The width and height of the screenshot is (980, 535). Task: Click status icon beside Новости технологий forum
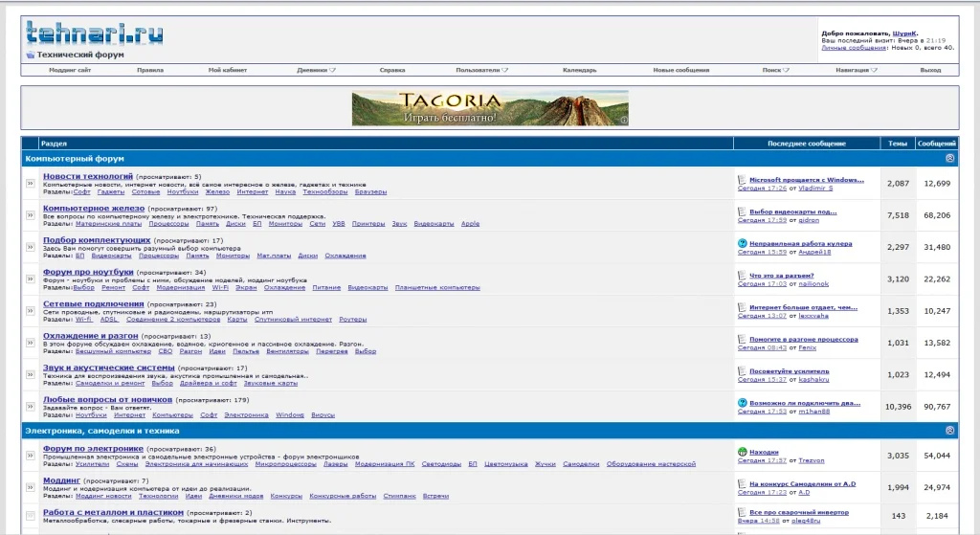[x=30, y=183]
